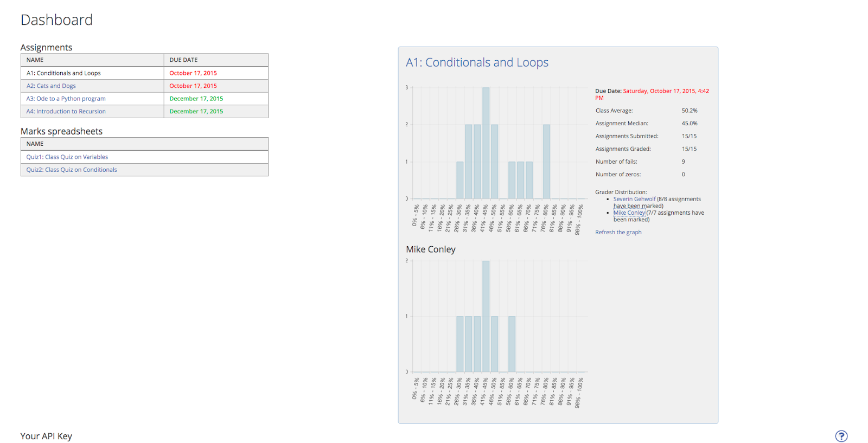Click the tallest bar in Mike Conley's graph
Viewport: 868px width, 443px height.
pos(486,316)
